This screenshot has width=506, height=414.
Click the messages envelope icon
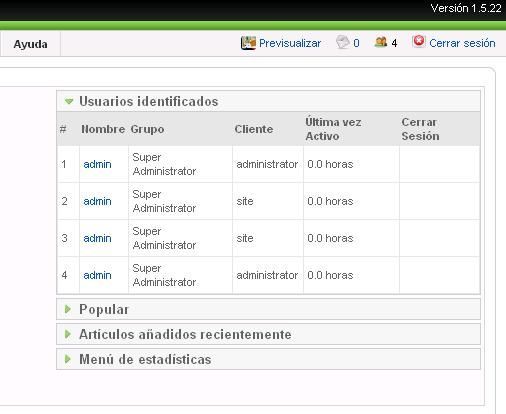[343, 43]
